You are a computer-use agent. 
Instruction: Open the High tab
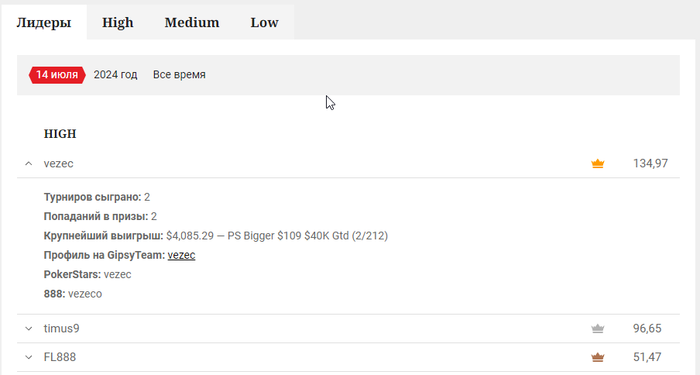[x=117, y=22]
